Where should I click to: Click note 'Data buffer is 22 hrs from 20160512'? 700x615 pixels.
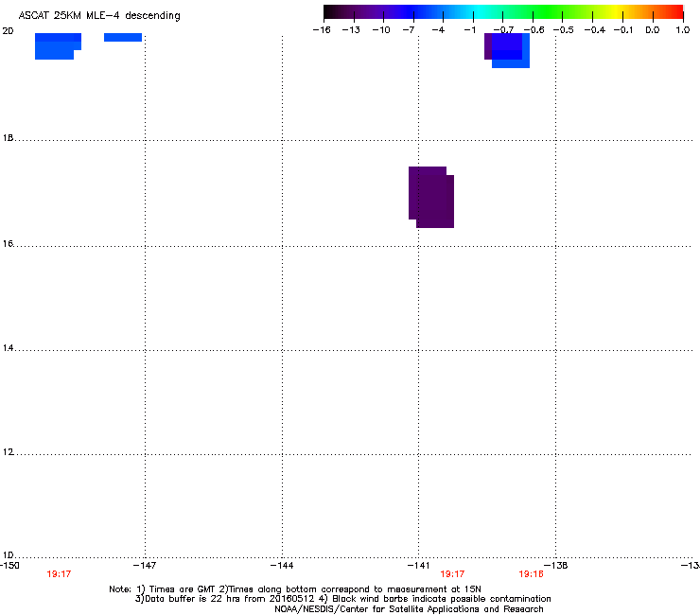coord(224,599)
